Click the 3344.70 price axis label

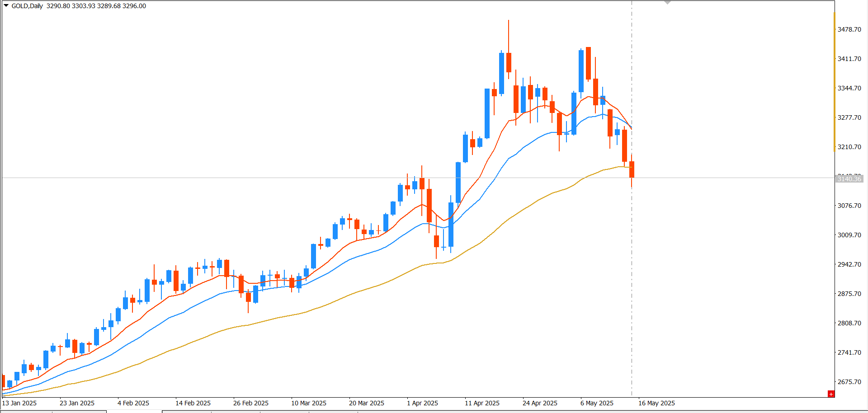849,88
